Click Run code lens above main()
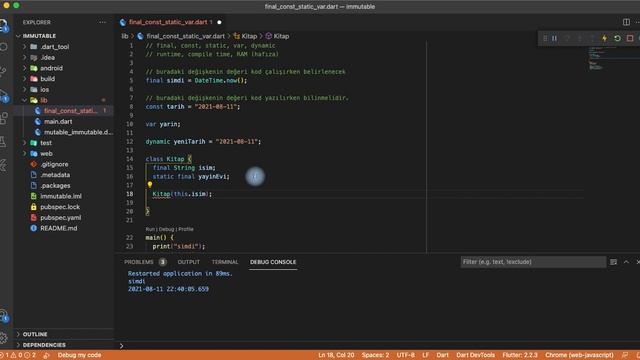Image resolution: width=640 pixels, height=360 pixels. tap(150, 229)
